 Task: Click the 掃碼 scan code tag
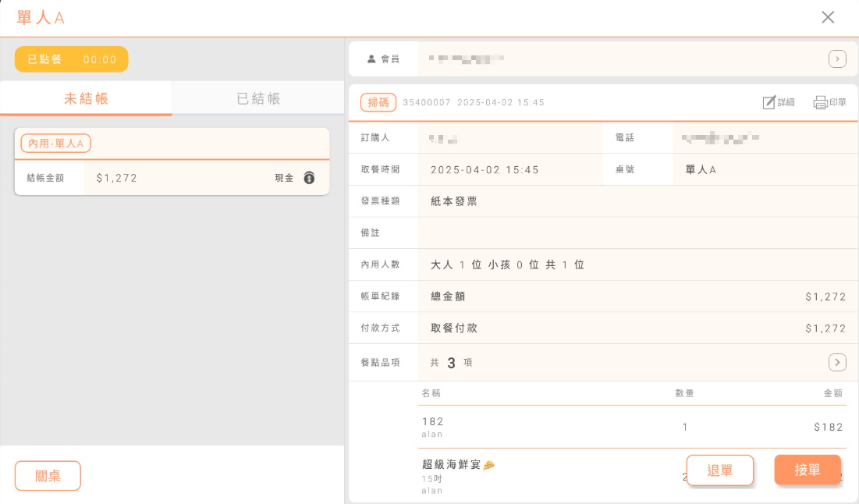pos(378,102)
